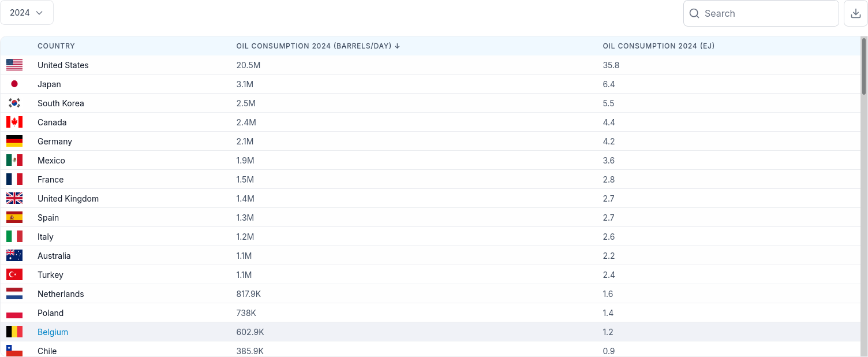This screenshot has width=868, height=357.
Task: Click the South Korea flag icon
Action: pos(14,103)
